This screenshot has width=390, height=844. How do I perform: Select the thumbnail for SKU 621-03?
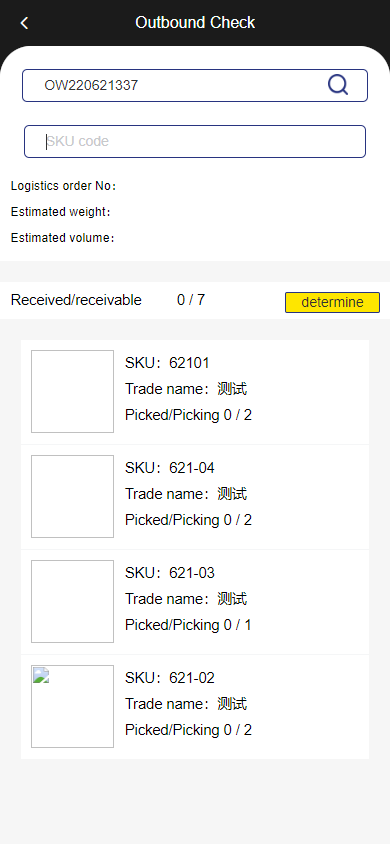72,601
